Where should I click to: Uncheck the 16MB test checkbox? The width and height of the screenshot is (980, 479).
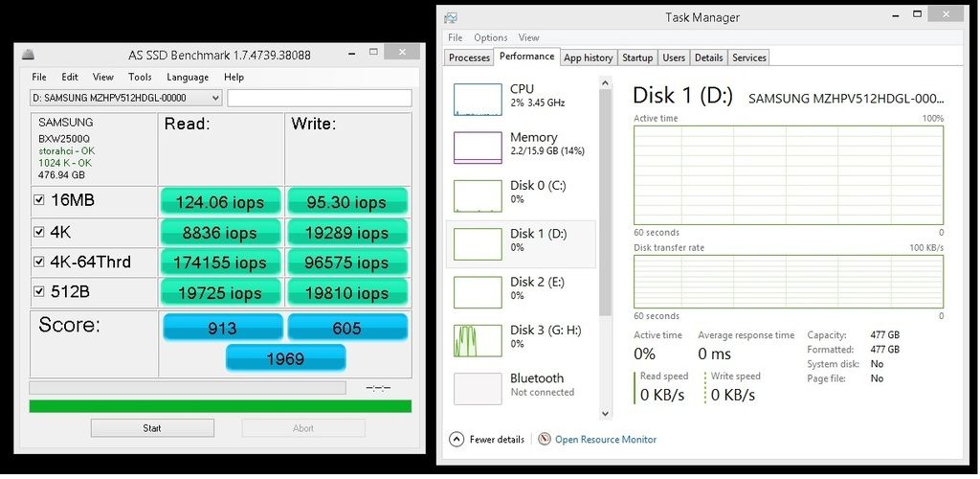pyautogui.click(x=38, y=200)
